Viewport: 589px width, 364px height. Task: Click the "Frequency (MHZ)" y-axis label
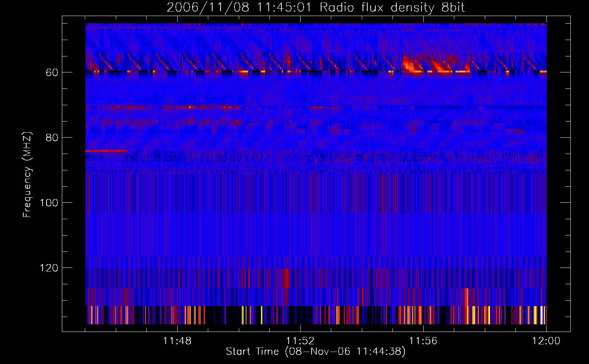tap(27, 175)
